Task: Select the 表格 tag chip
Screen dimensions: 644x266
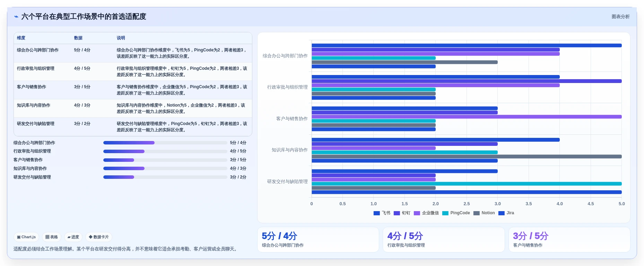Action: pos(52,237)
